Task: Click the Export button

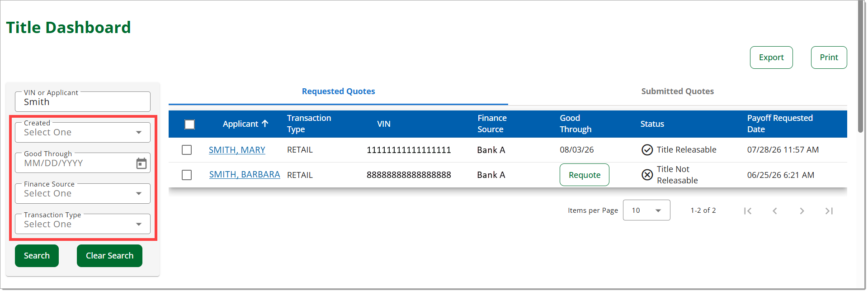Action: coord(771,57)
